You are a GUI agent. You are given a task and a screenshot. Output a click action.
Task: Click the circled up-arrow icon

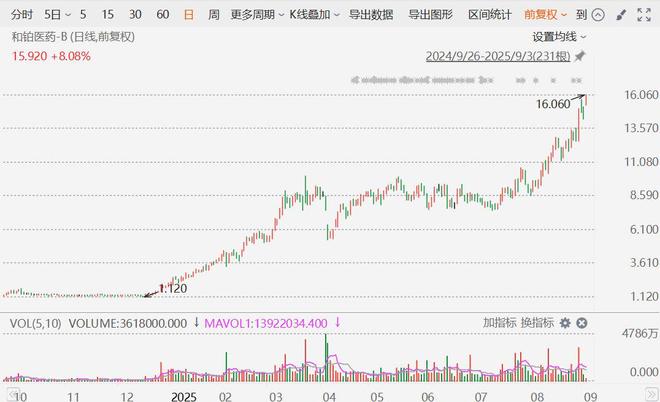598,15
